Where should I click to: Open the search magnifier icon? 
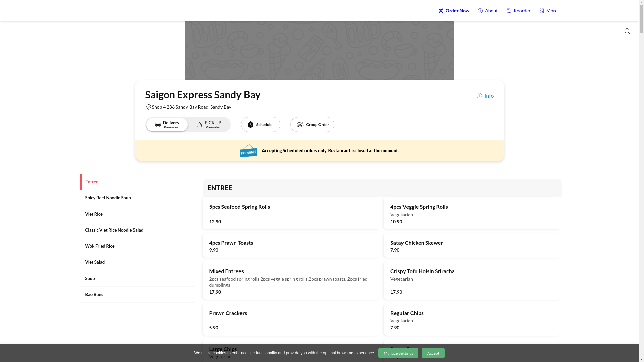(x=627, y=31)
